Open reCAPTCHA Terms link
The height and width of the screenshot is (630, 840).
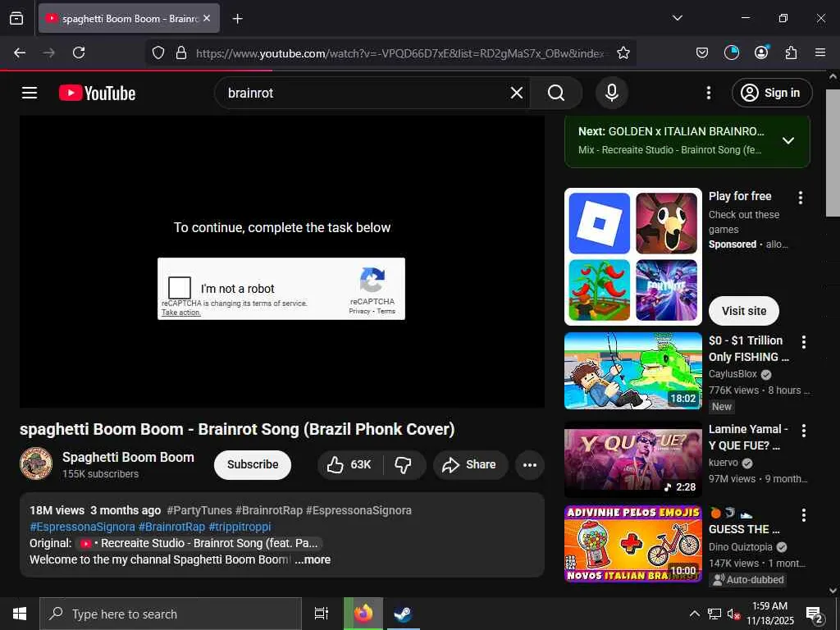386,311
